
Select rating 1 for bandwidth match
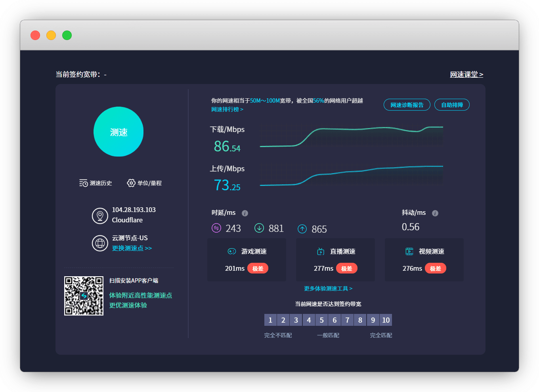point(270,320)
